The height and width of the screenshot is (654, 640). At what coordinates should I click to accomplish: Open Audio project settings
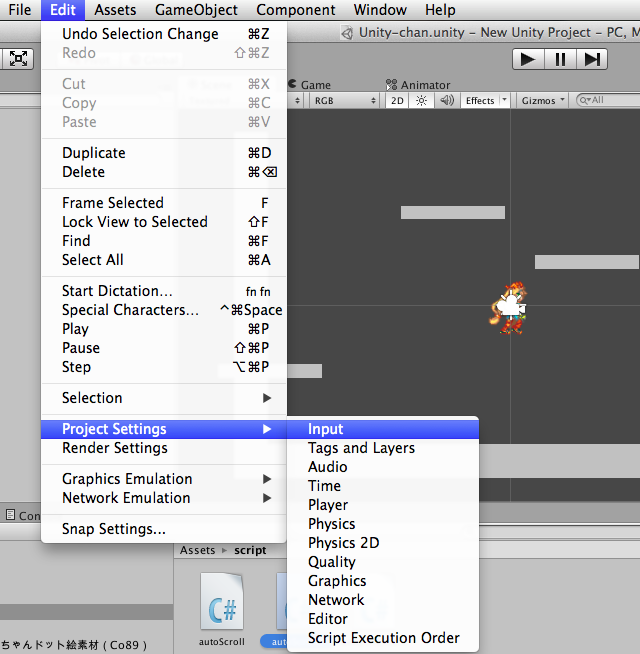pos(383,467)
